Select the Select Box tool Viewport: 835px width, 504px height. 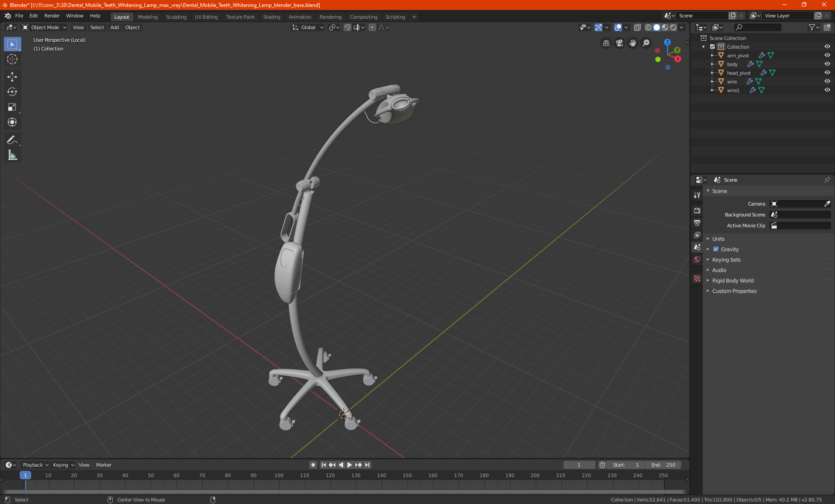click(12, 44)
